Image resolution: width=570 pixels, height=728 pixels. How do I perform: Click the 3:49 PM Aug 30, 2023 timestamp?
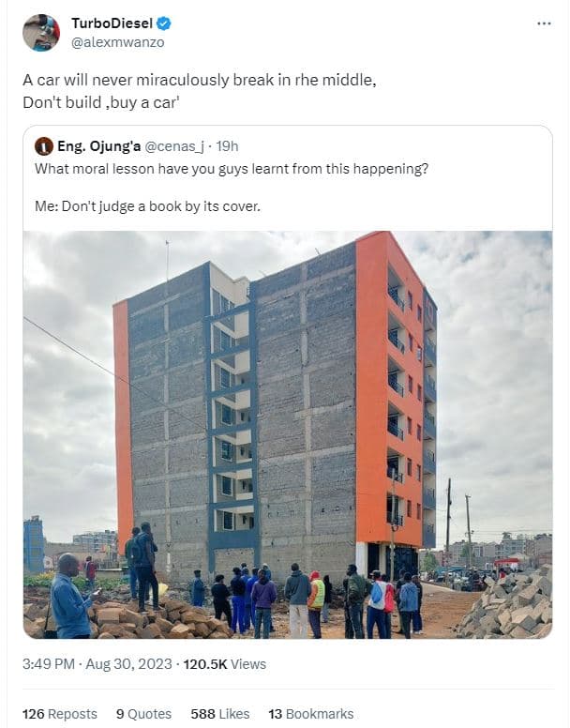[97, 664]
